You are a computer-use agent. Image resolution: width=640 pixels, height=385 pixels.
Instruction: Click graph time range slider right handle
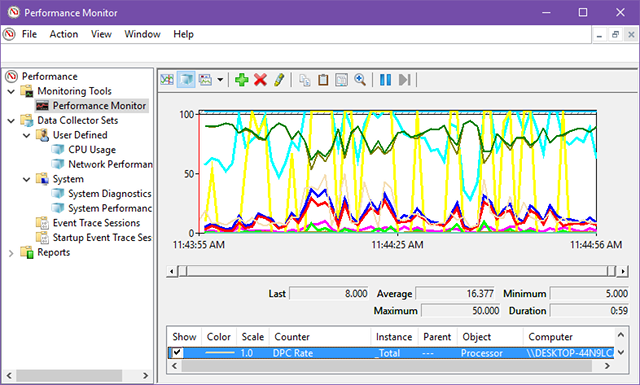[611, 271]
